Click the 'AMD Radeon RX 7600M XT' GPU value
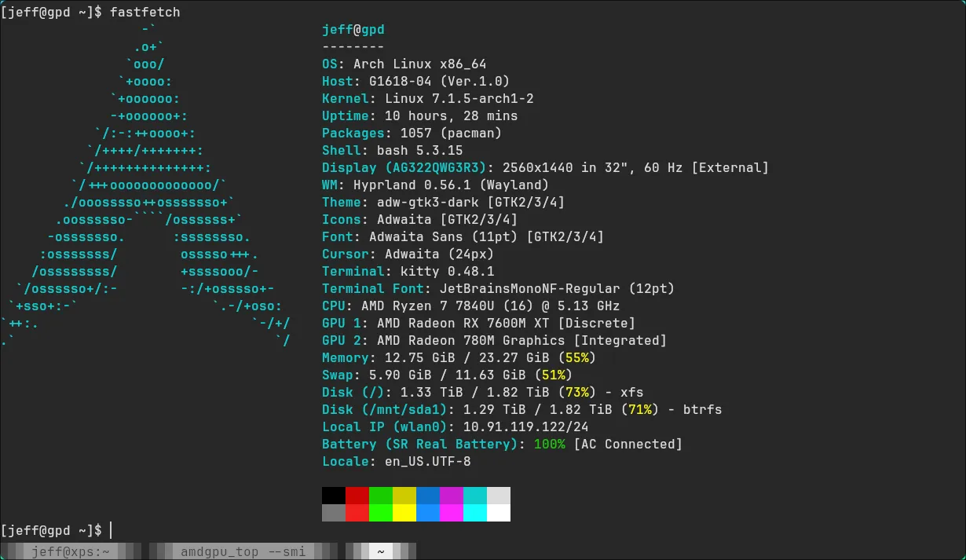Image resolution: width=966 pixels, height=560 pixels. click(x=463, y=323)
